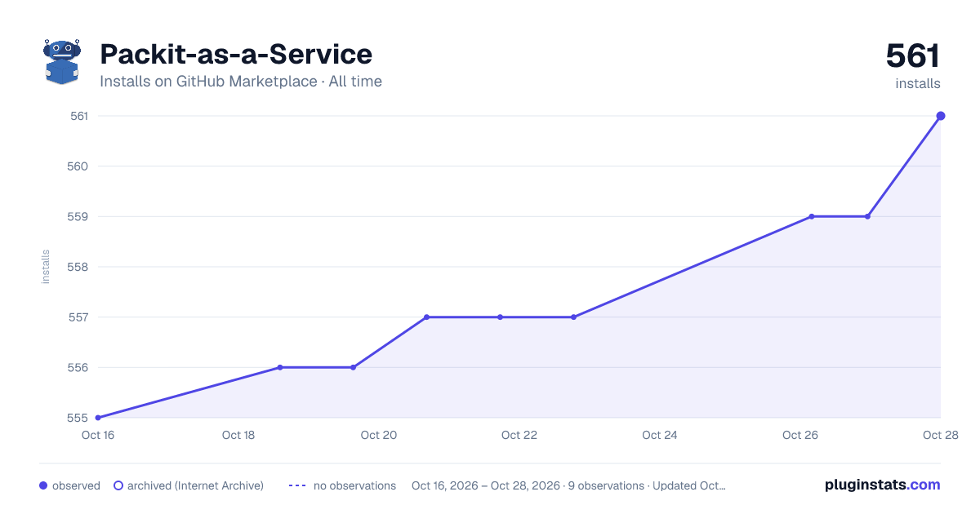Click the no observations legend label
The width and height of the screenshot is (980, 514).
pyautogui.click(x=354, y=485)
